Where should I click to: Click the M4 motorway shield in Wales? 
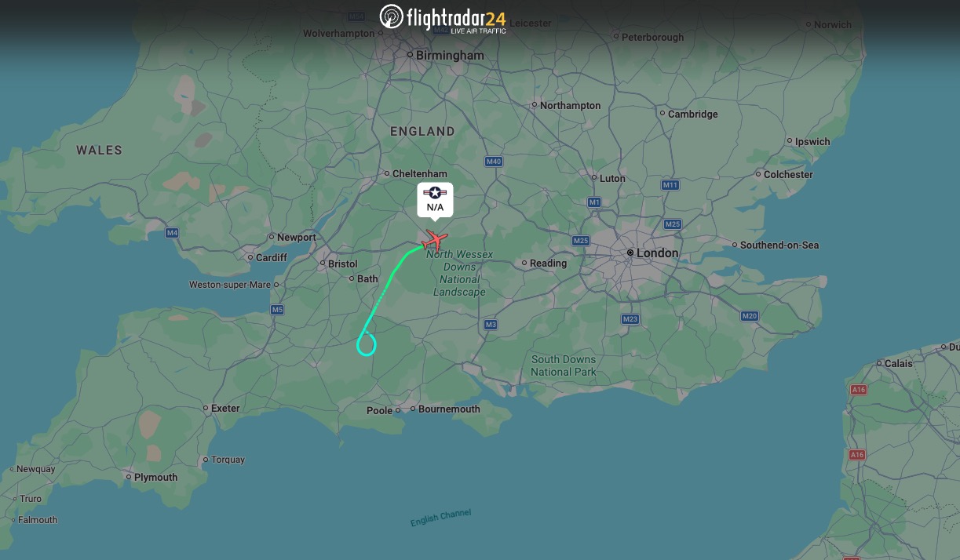click(172, 233)
